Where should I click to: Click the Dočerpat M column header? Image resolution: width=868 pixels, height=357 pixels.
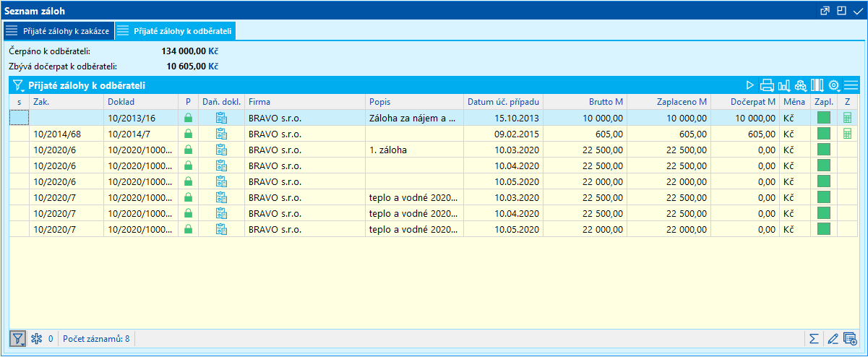745,102
